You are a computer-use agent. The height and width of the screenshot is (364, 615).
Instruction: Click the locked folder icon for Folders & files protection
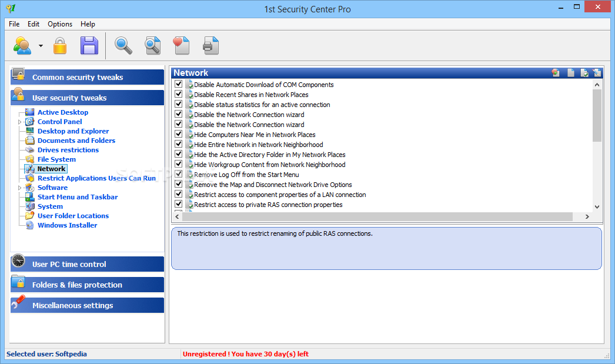[x=18, y=282]
